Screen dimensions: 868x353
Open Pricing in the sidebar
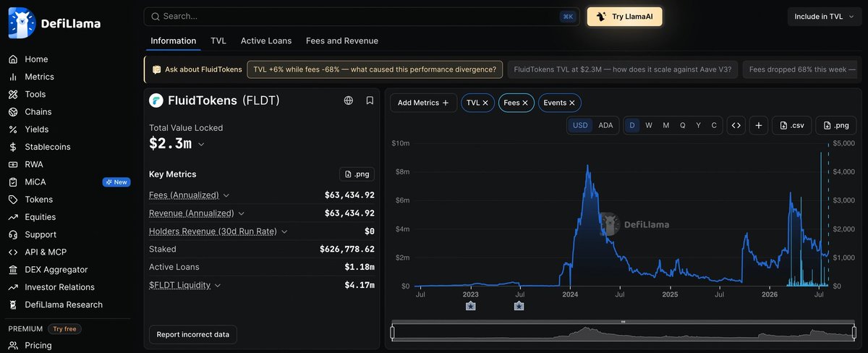[38, 345]
